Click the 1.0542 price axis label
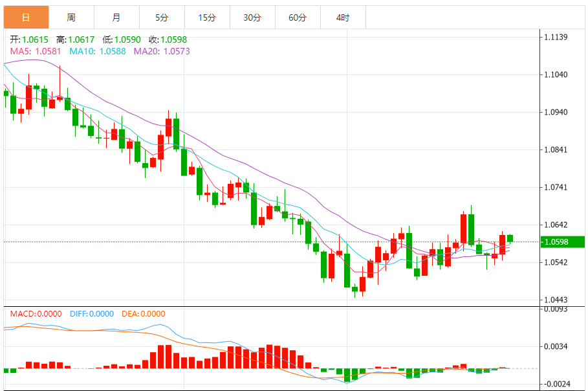Screen dimensions: 588x391 pyautogui.click(x=556, y=262)
